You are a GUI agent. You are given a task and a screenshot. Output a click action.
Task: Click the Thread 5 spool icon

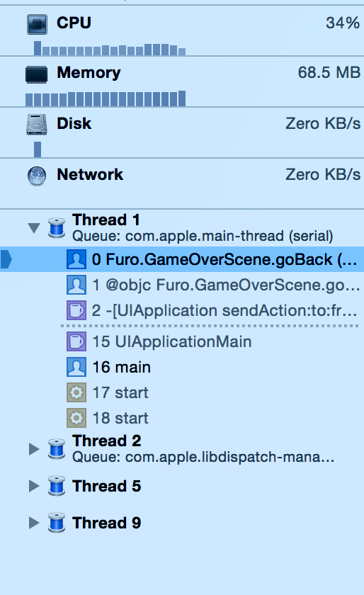(57, 486)
